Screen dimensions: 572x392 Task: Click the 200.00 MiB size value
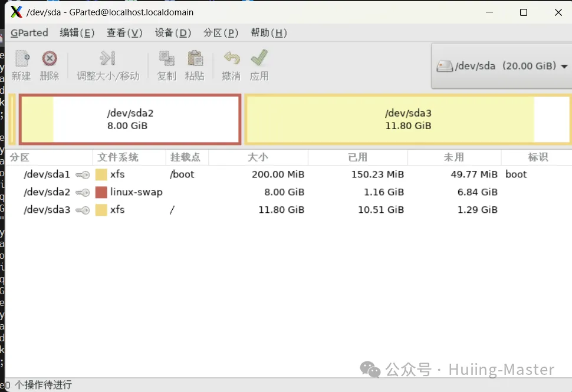pos(278,174)
